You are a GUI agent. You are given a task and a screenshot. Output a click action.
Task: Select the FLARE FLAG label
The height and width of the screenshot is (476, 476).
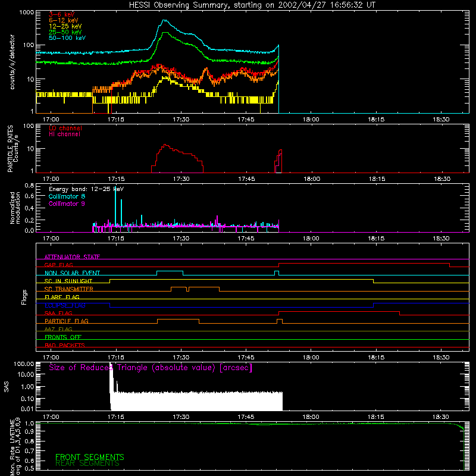click(x=62, y=297)
